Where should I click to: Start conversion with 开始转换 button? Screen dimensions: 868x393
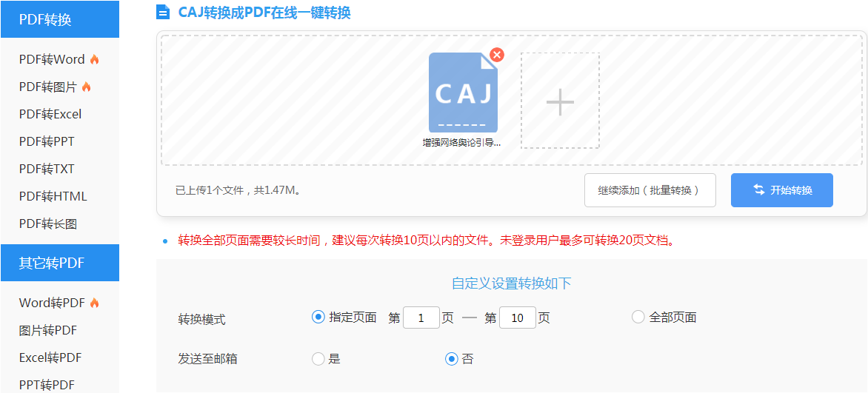click(x=781, y=190)
